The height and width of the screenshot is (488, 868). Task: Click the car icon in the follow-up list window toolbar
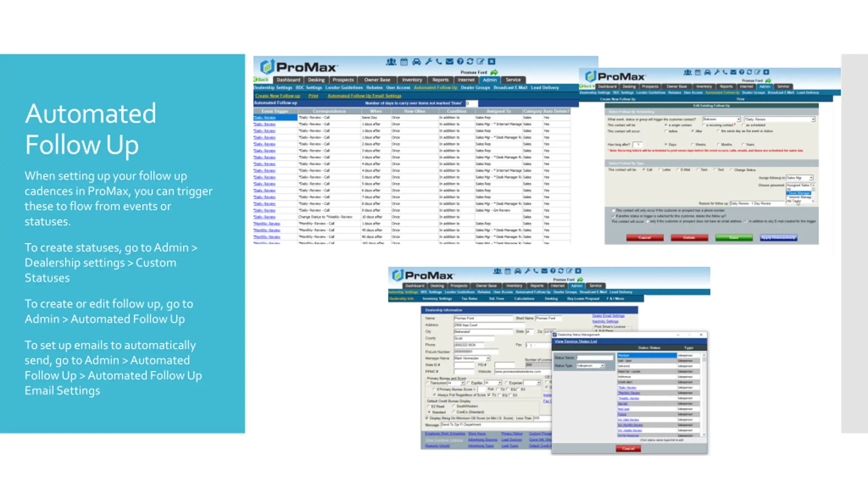(x=416, y=62)
